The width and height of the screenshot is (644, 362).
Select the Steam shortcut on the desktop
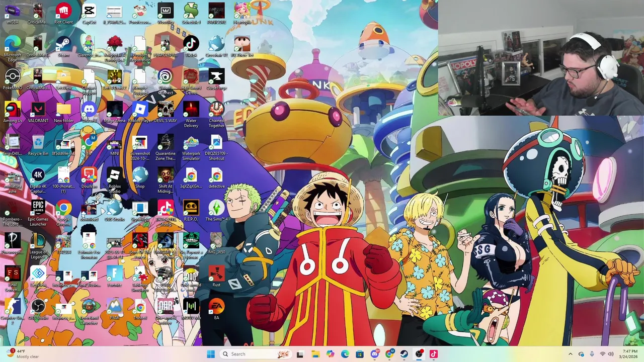point(63,46)
